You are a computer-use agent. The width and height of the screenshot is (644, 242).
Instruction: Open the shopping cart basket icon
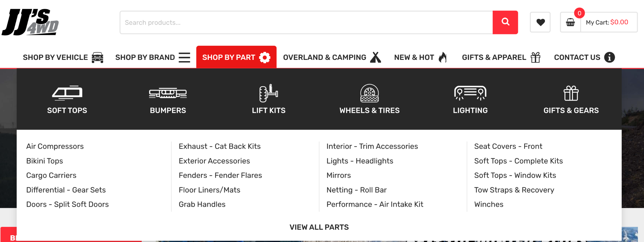(x=570, y=22)
